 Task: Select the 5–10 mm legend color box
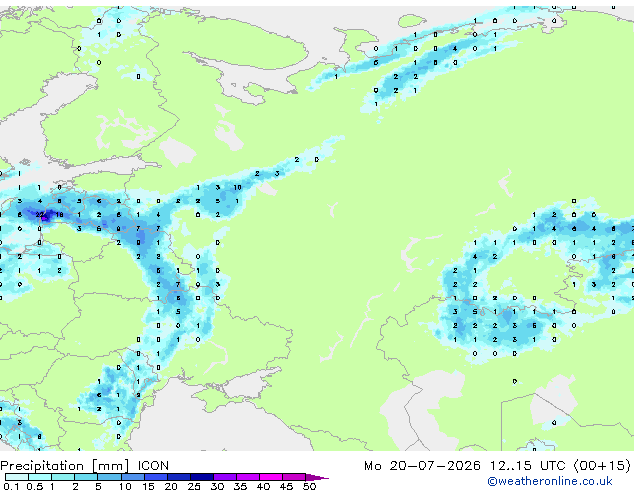coord(110,477)
